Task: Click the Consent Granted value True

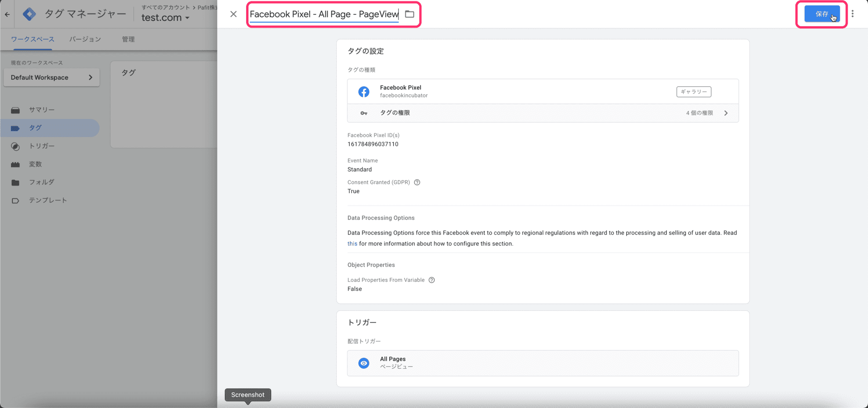Action: tap(353, 191)
